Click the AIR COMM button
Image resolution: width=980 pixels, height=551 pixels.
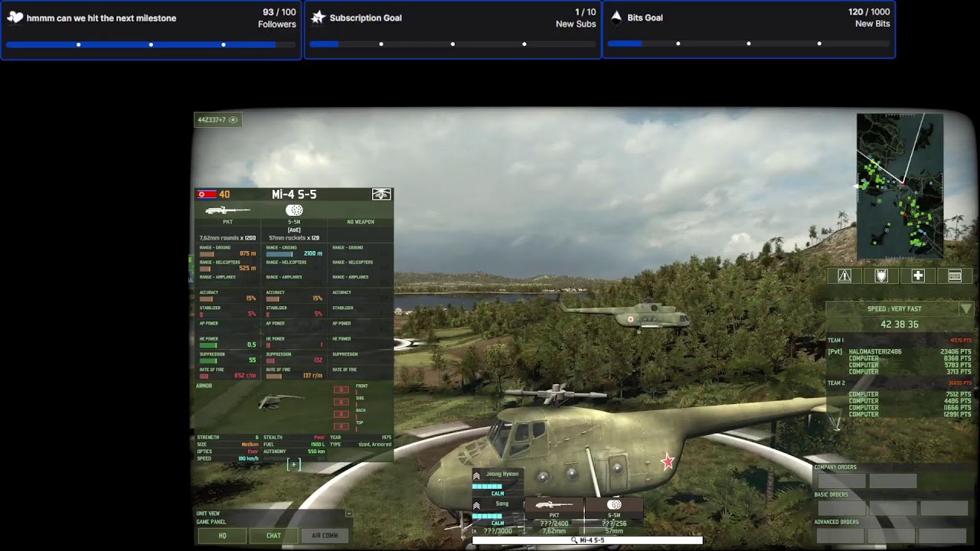pos(325,536)
